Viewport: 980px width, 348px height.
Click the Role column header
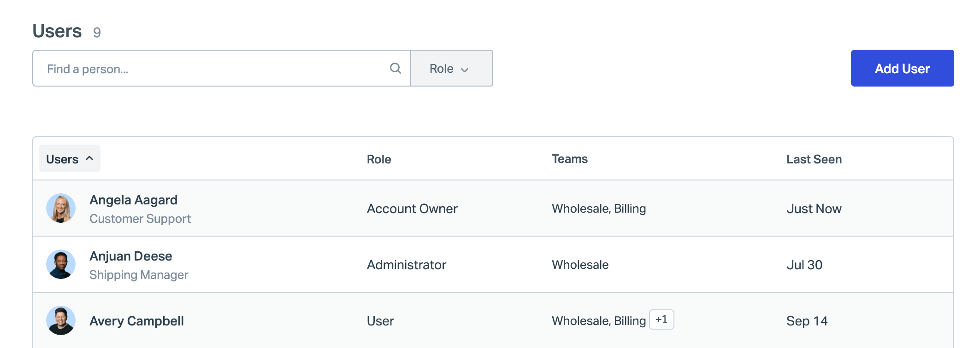pyautogui.click(x=379, y=159)
